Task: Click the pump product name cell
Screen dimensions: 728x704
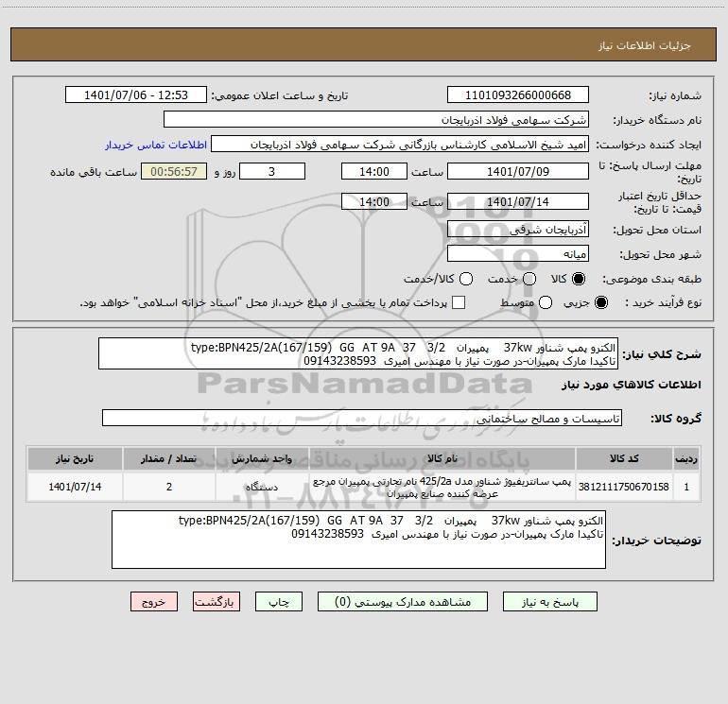Action: [x=442, y=487]
